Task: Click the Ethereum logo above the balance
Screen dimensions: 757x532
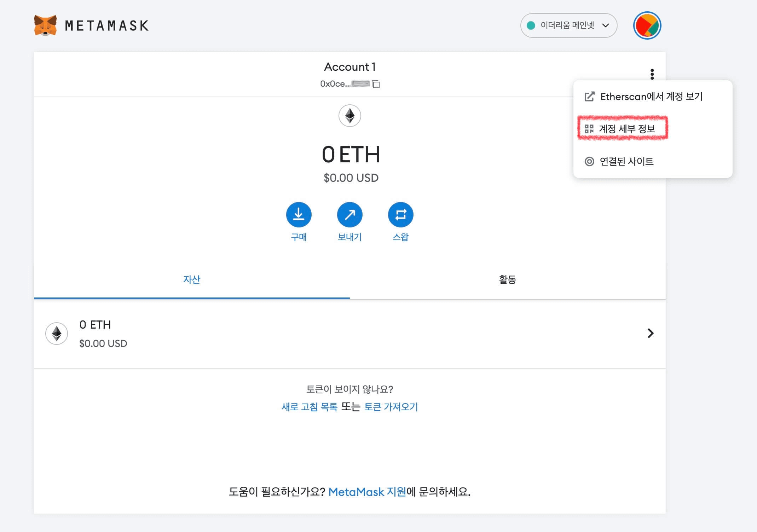Action: point(350,116)
